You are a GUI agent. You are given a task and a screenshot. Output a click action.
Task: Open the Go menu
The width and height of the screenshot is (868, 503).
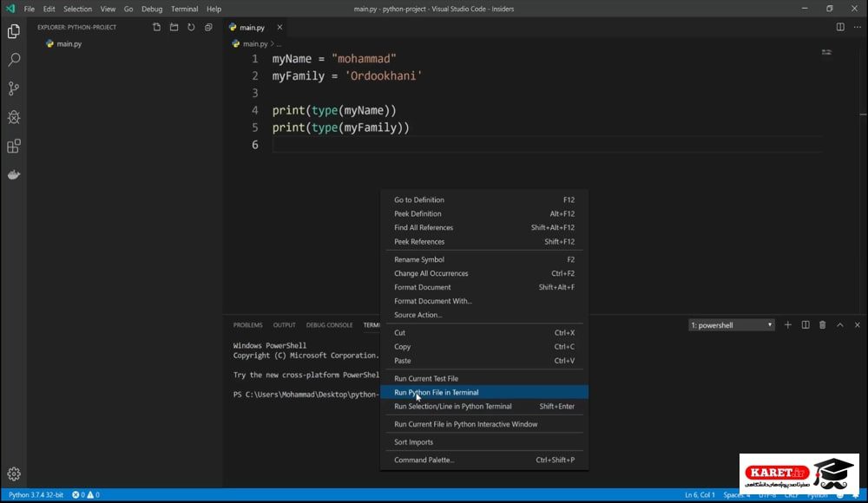point(128,9)
